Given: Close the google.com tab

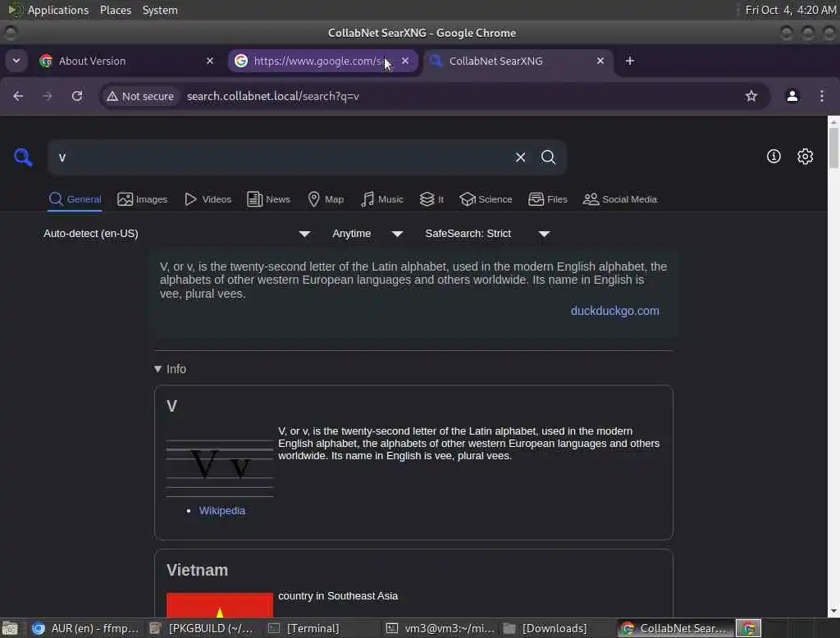Looking at the screenshot, I should (405, 61).
